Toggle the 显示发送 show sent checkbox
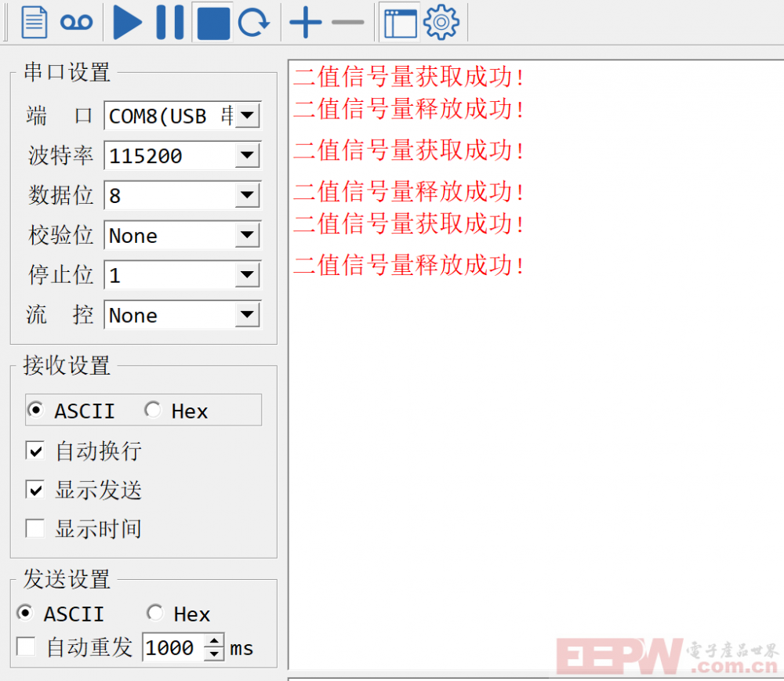Screen dimensions: 784x681 click(x=35, y=490)
